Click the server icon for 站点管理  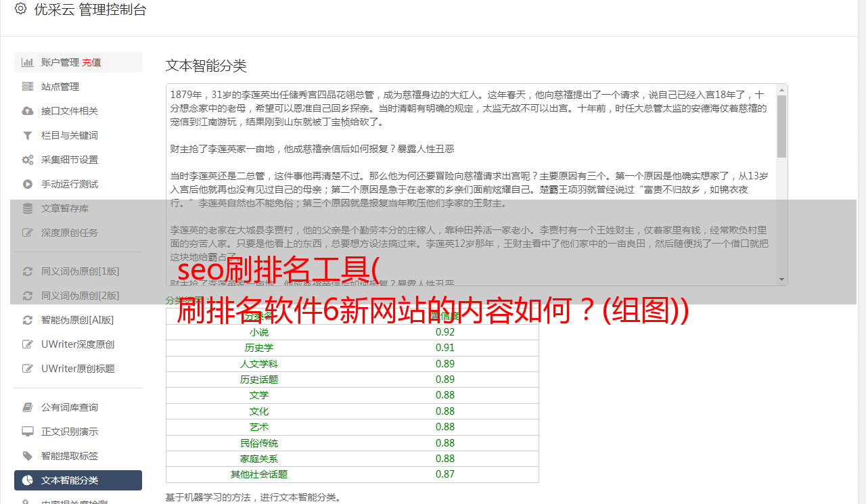pyautogui.click(x=28, y=87)
